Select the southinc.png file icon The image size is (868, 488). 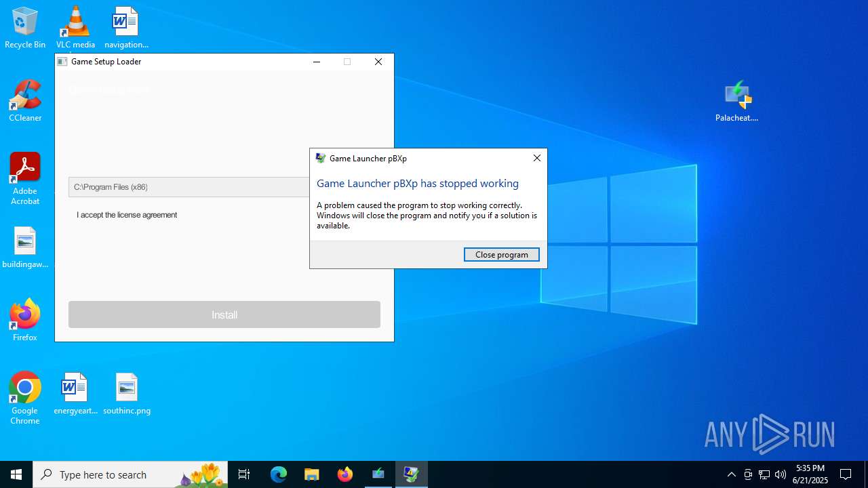coord(127,394)
